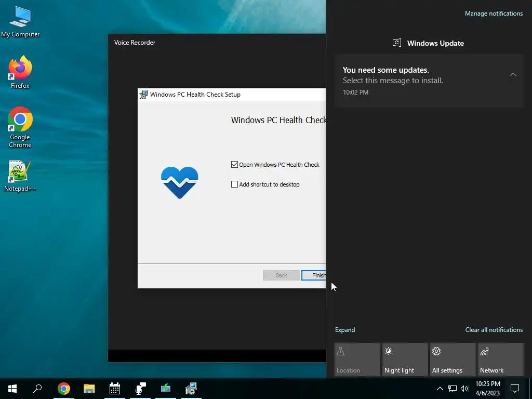This screenshot has height=399, width=532.
Task: Click the network tray icon
Action: click(453, 389)
